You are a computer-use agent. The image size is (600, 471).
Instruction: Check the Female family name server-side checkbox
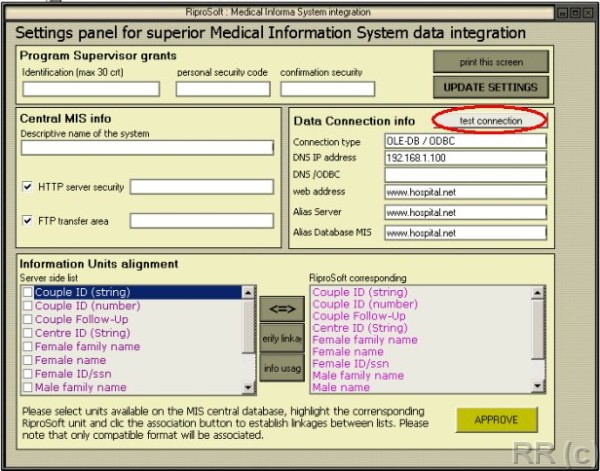(x=28, y=346)
